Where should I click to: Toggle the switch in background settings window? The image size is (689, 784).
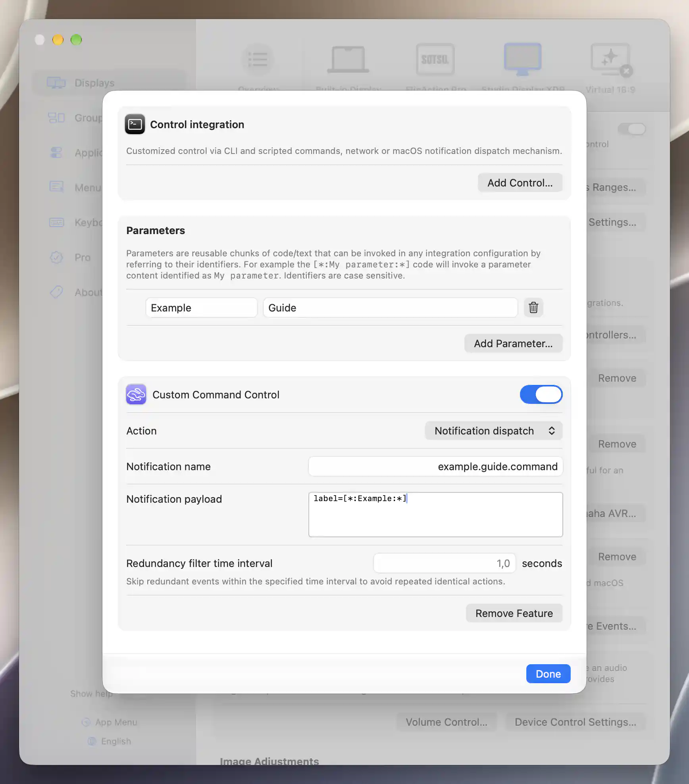[632, 129]
